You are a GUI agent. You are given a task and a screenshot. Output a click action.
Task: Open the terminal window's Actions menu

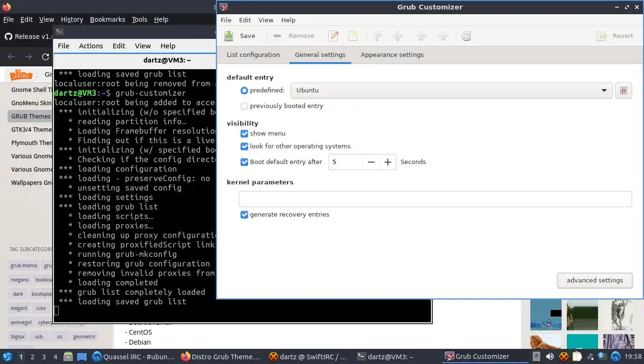point(91,46)
